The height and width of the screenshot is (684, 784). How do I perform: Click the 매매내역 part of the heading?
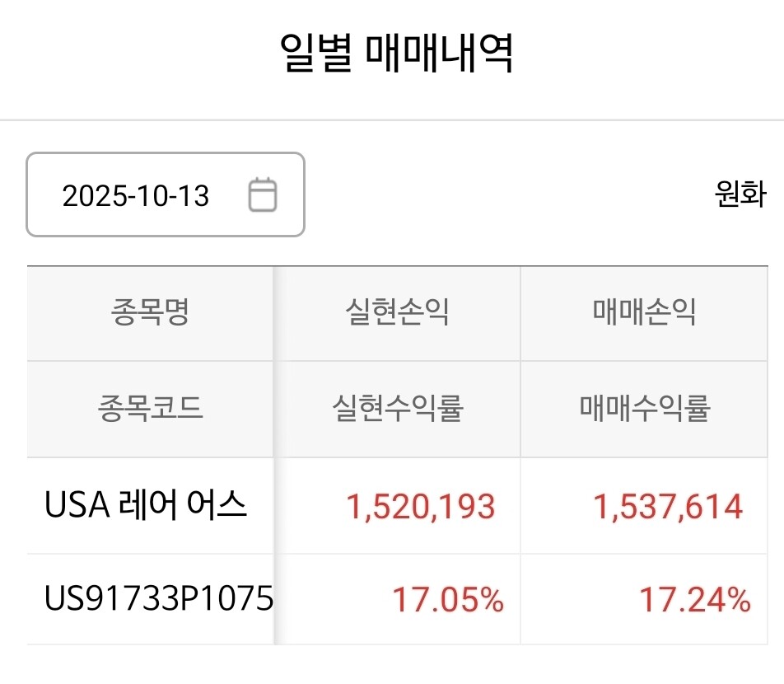point(437,54)
